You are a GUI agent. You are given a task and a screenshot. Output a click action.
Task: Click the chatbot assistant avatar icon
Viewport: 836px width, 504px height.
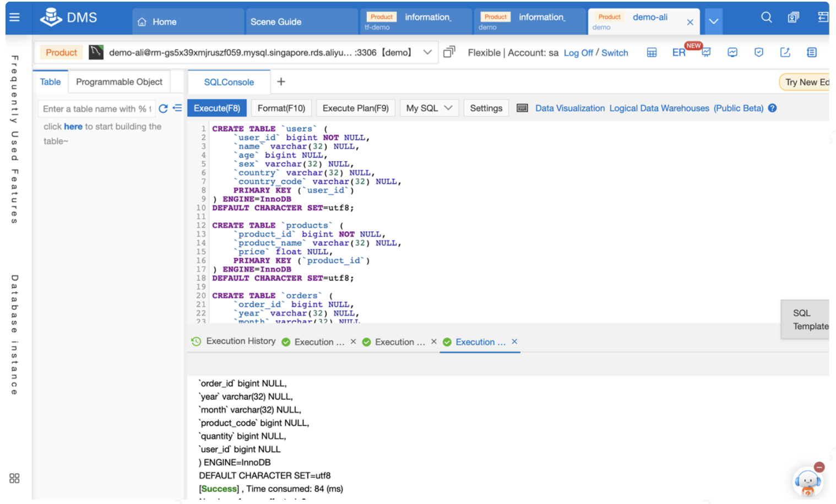coord(807,481)
